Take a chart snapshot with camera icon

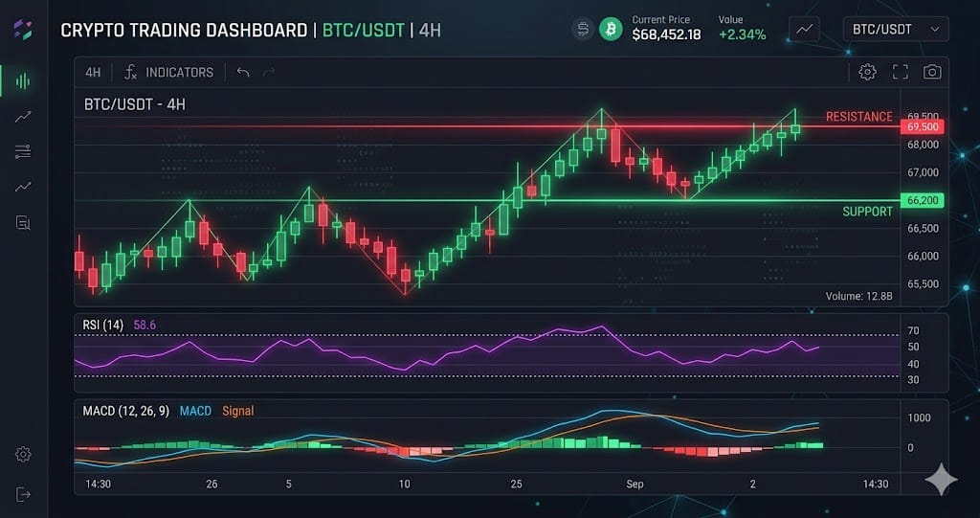coord(932,72)
